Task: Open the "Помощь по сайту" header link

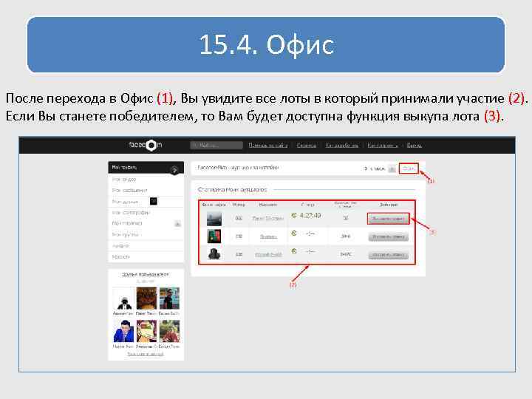Action: tap(268, 146)
